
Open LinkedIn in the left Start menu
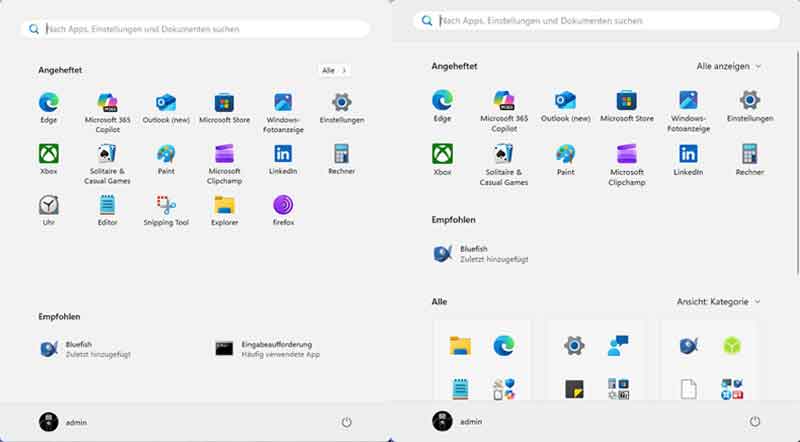(283, 160)
